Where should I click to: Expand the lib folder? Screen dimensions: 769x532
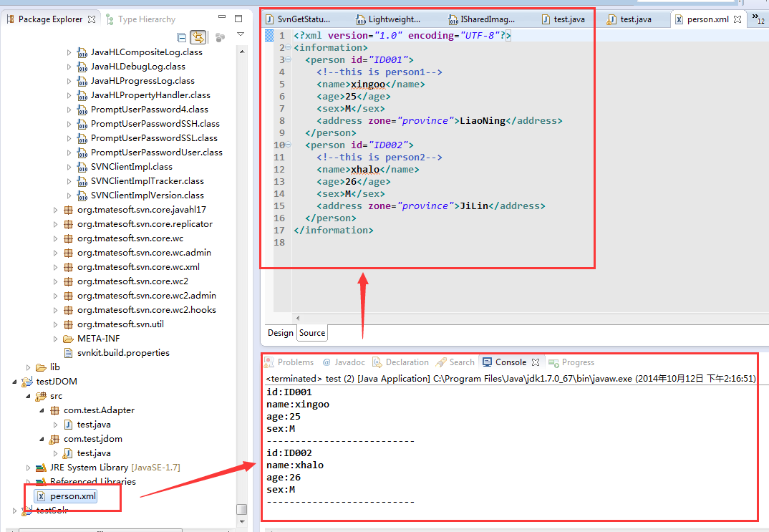click(x=28, y=367)
